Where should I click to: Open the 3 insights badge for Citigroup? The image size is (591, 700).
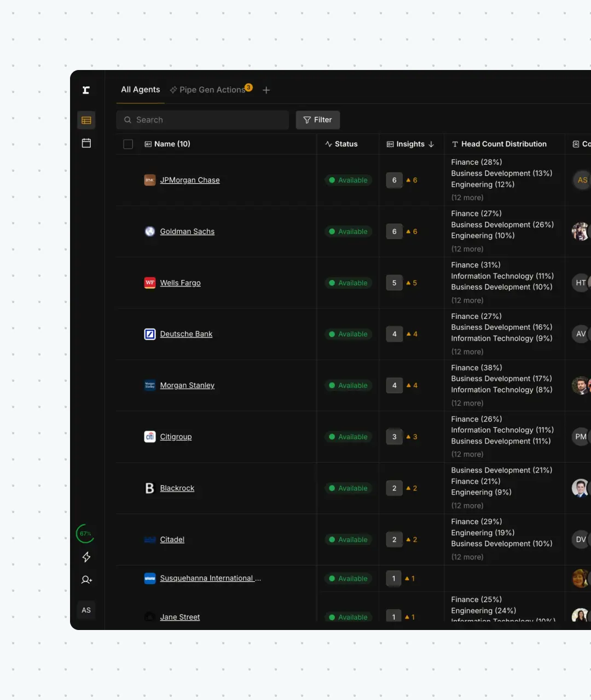tap(394, 437)
